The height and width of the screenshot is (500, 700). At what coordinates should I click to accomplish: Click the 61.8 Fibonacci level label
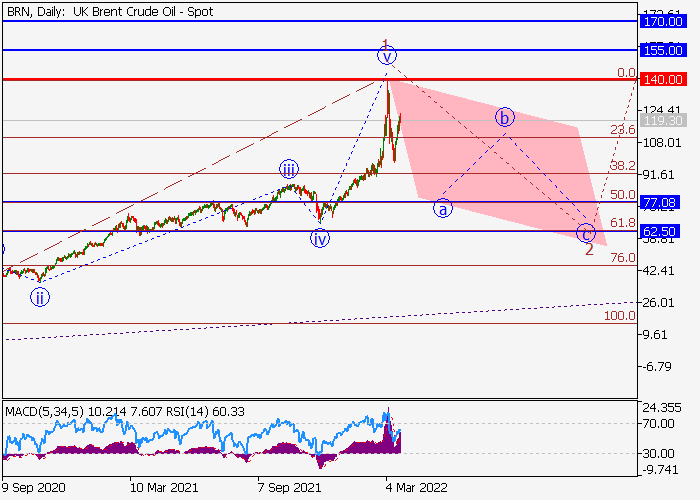622,222
